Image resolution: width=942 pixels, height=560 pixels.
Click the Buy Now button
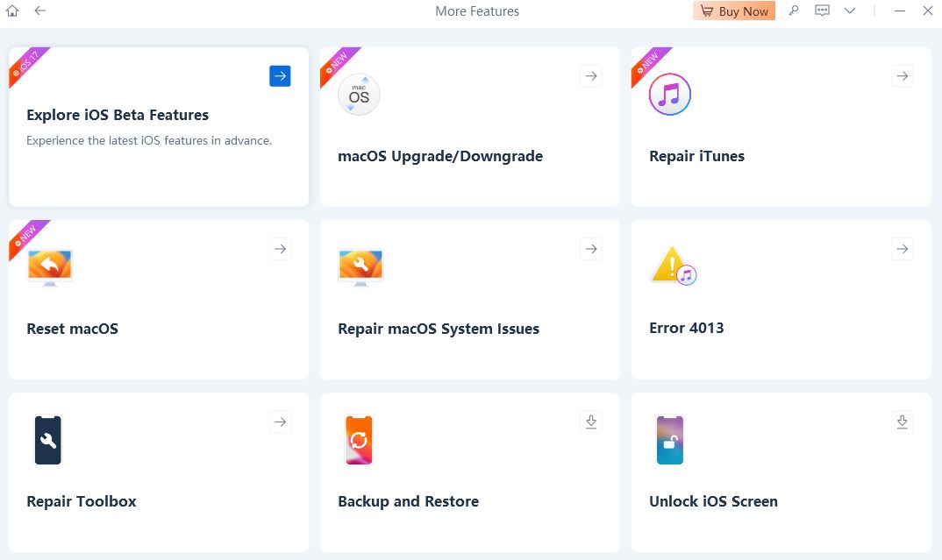pos(734,11)
